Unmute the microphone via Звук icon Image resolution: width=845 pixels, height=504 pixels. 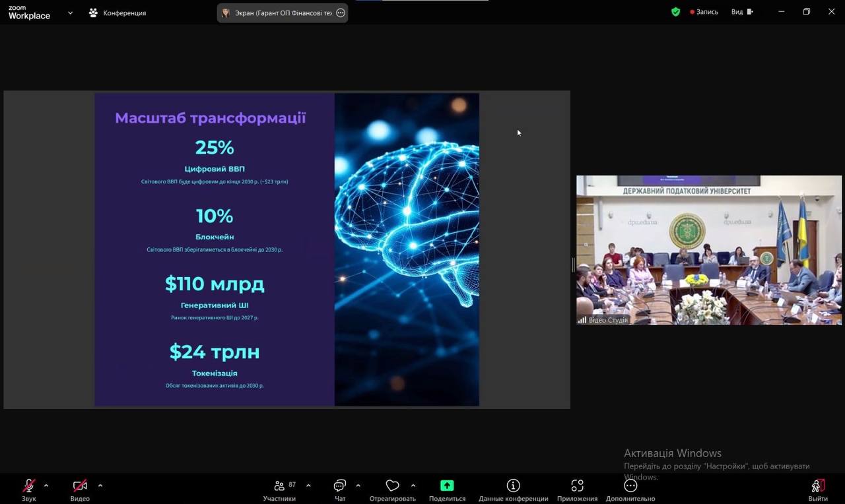coord(29,486)
